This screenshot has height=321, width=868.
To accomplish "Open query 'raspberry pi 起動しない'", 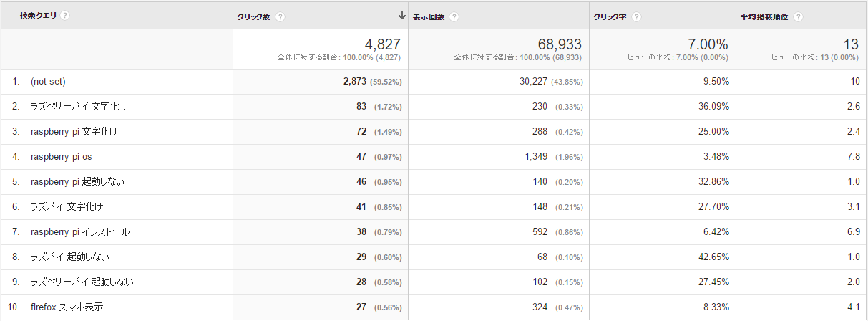I will click(x=77, y=181).
